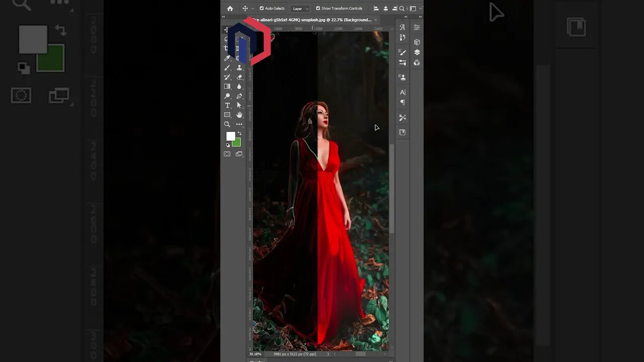Select the Zoom magnifier tool
This screenshot has width=644, height=362.
point(227,124)
